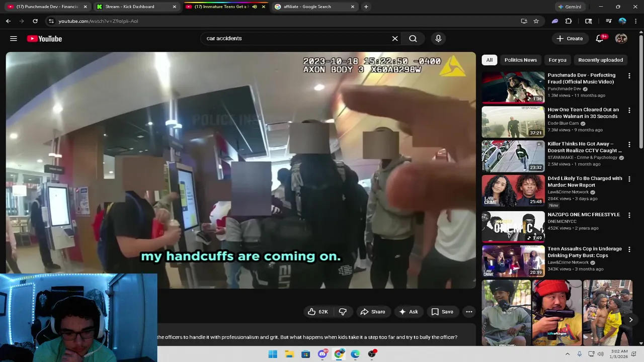Save video to a playlist
644x362 pixels.
(x=442, y=312)
